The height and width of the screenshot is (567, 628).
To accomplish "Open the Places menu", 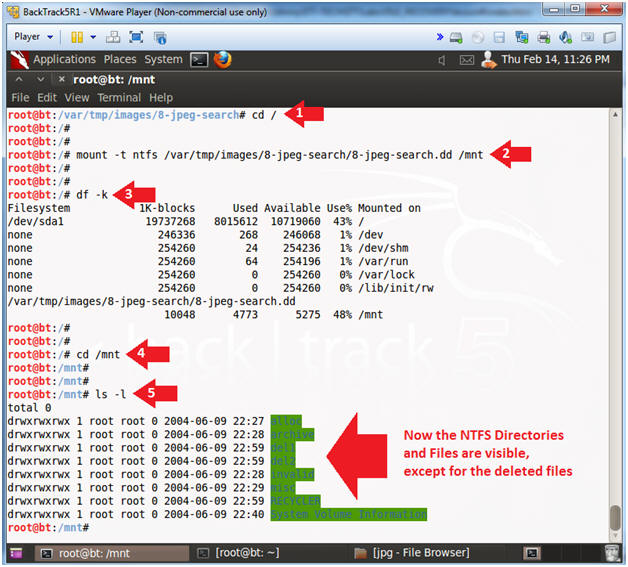I will [x=120, y=59].
